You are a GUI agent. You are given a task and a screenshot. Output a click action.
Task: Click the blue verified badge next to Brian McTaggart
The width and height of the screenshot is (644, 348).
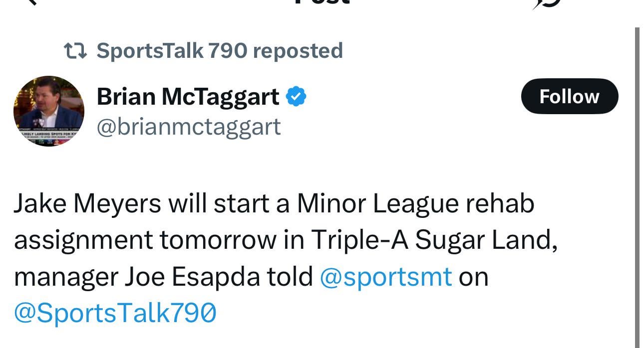pos(296,96)
